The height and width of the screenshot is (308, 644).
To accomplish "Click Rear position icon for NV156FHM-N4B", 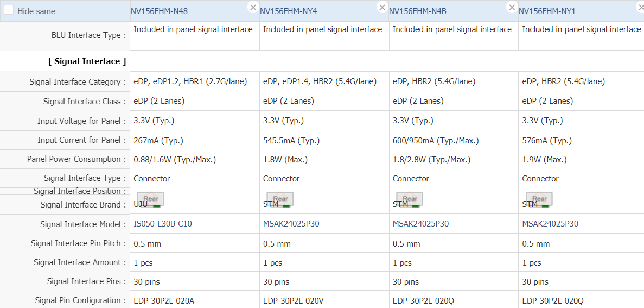I will pos(410,199).
